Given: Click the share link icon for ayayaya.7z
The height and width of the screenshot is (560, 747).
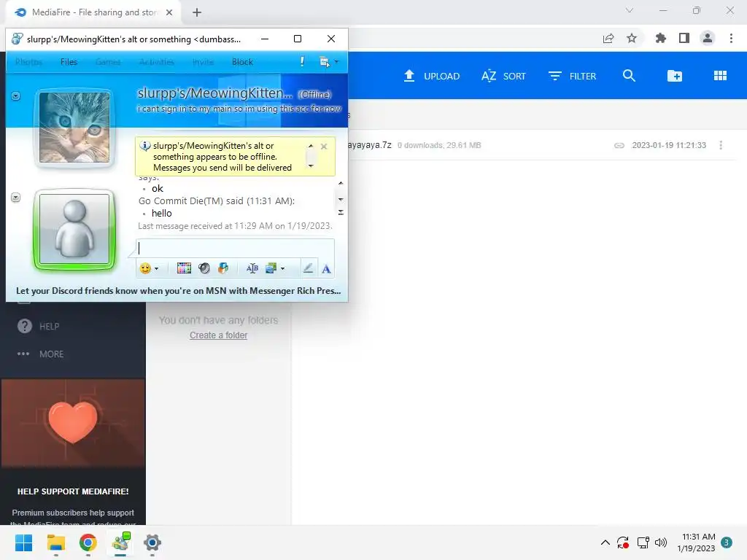Looking at the screenshot, I should 619,146.
